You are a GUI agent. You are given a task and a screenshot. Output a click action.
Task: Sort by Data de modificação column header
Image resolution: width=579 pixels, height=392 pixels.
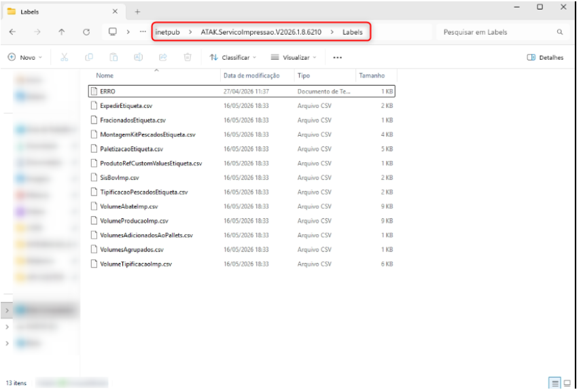pyautogui.click(x=251, y=75)
